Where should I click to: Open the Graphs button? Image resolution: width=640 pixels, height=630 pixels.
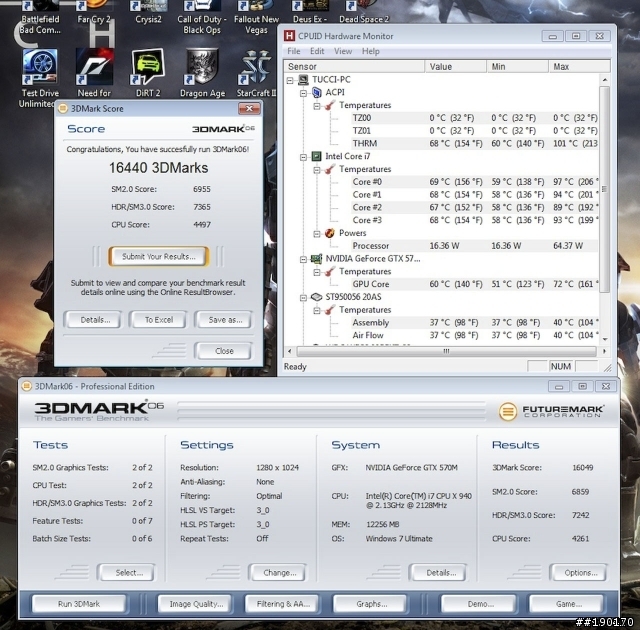click(x=371, y=603)
